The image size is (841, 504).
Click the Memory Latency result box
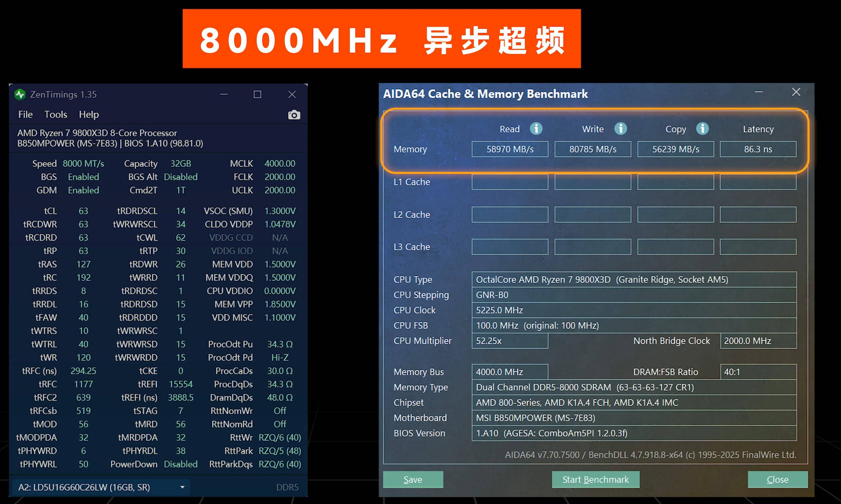point(757,149)
